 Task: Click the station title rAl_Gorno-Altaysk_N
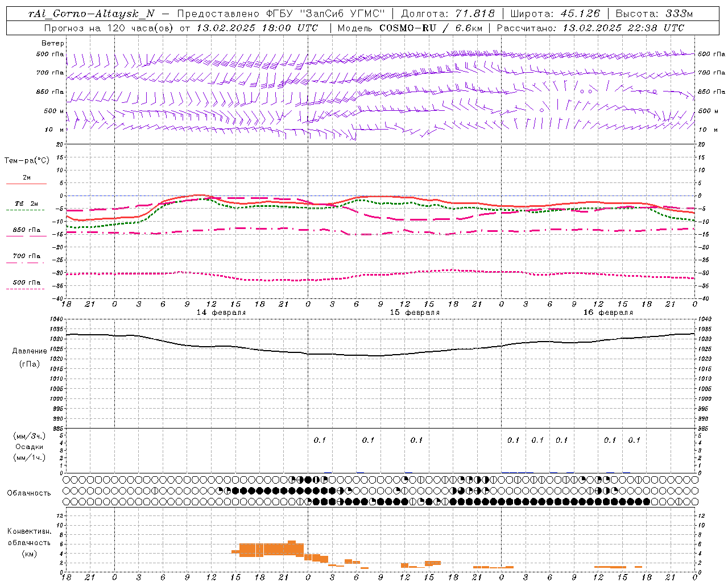(x=92, y=14)
